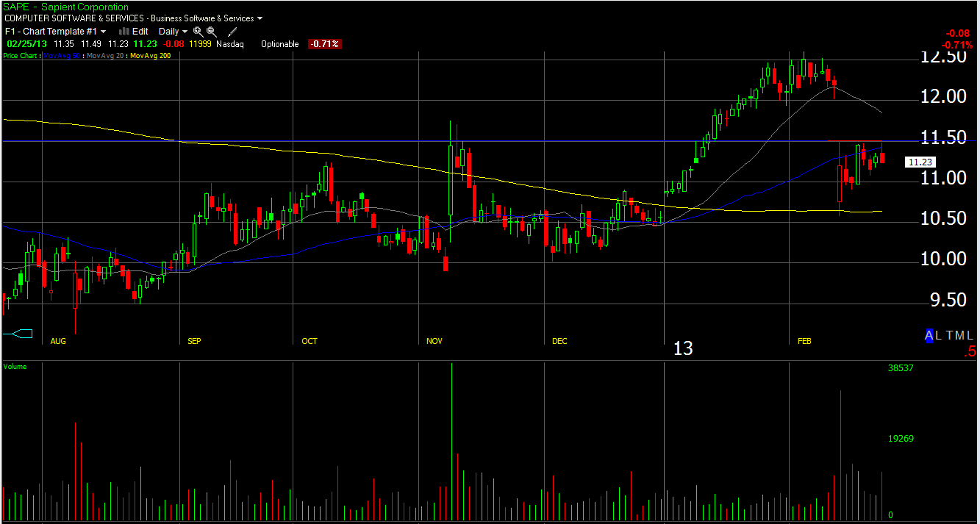The height and width of the screenshot is (524, 980).
Task: Click the 10.00 price axis label
Action: point(944,259)
